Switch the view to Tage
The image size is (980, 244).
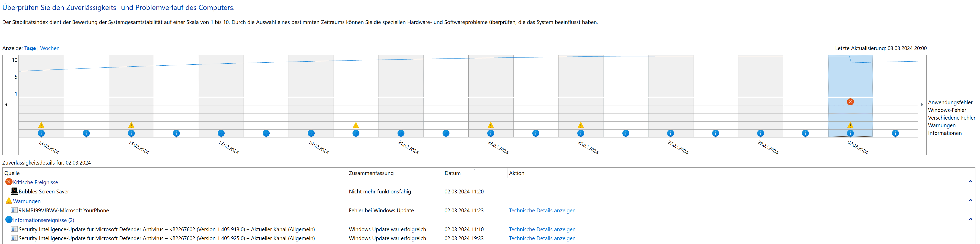[x=30, y=48]
